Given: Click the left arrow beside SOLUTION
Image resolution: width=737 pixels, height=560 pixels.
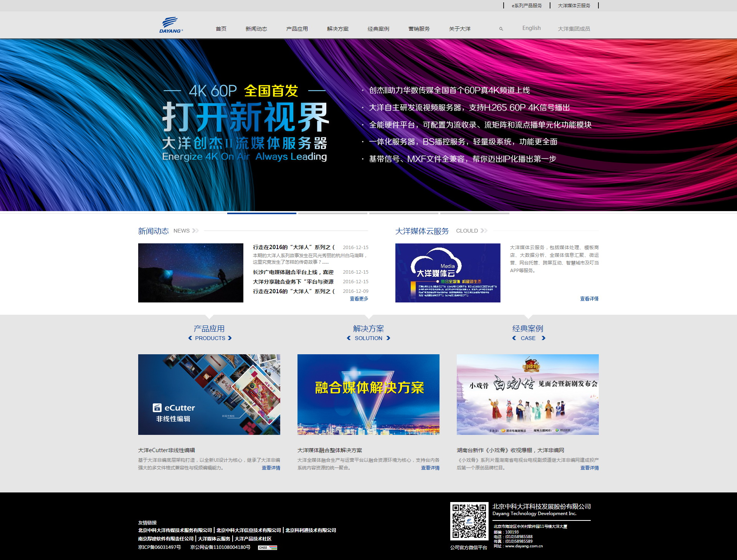Looking at the screenshot, I should point(349,338).
